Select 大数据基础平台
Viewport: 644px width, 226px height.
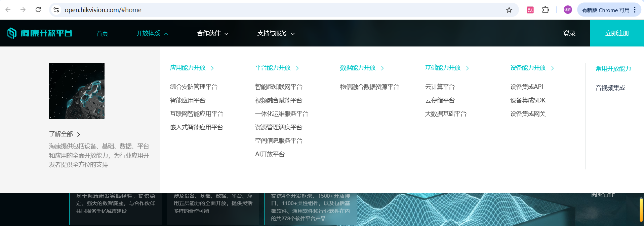[446, 114]
